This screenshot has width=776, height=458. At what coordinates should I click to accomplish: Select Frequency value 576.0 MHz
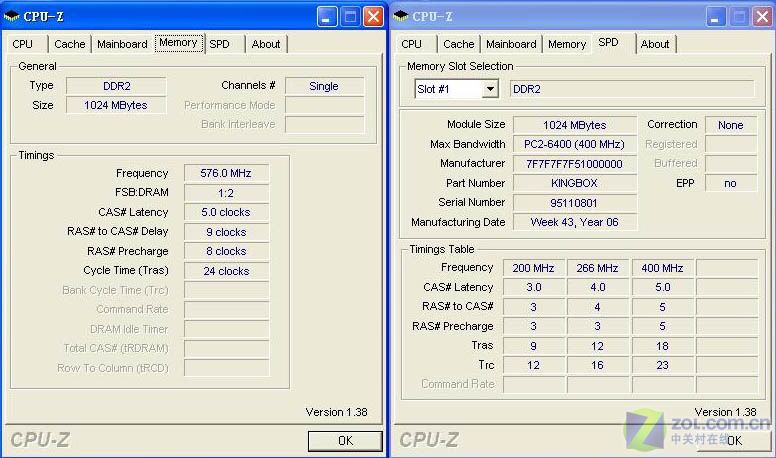click(x=227, y=173)
